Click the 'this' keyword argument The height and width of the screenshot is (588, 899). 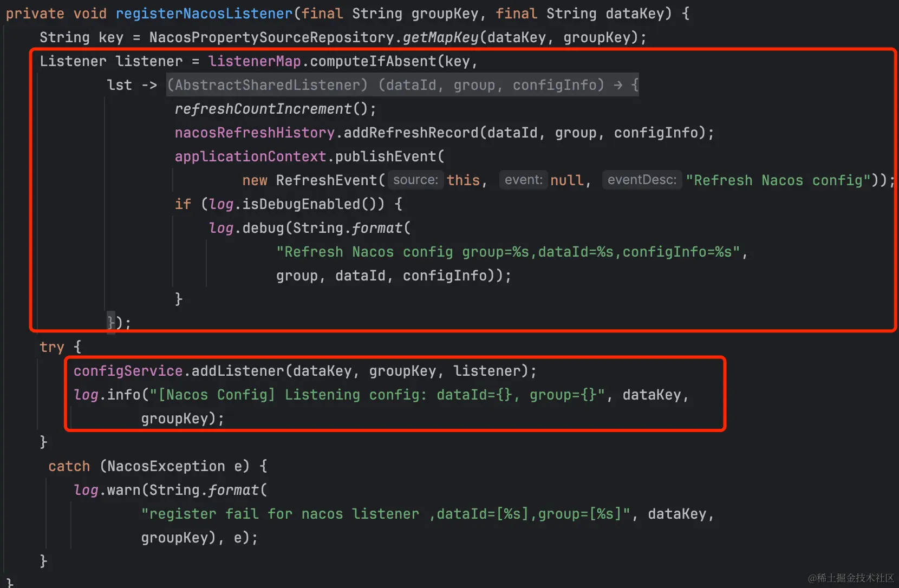click(x=464, y=180)
